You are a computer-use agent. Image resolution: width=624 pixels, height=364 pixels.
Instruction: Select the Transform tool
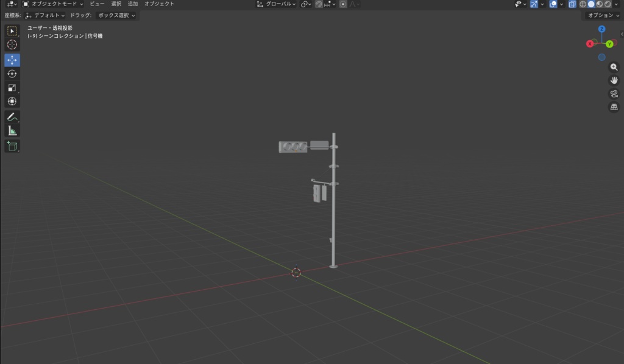(x=12, y=101)
